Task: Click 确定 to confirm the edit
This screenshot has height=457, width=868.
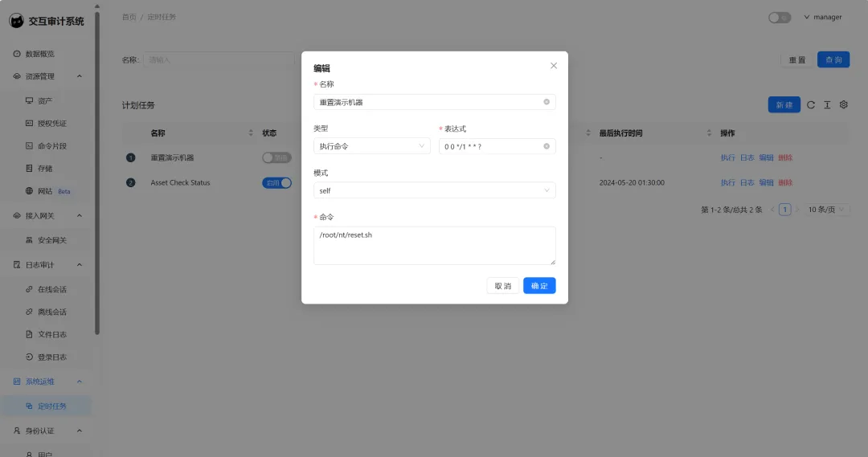Action: click(x=539, y=286)
